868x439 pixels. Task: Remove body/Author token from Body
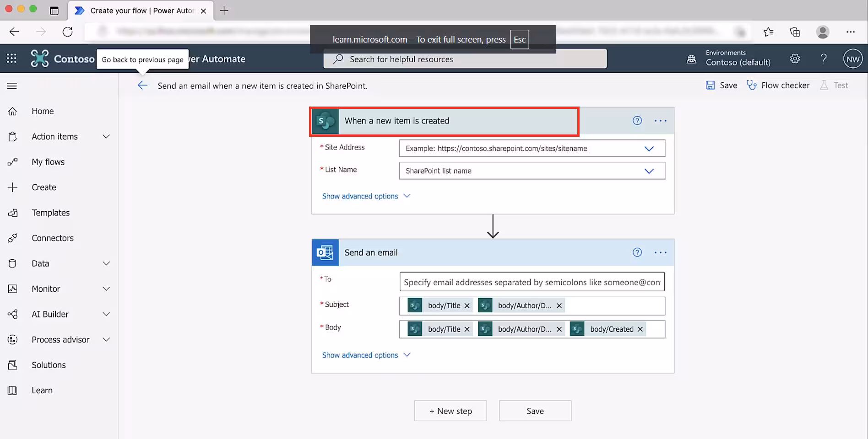[559, 329]
